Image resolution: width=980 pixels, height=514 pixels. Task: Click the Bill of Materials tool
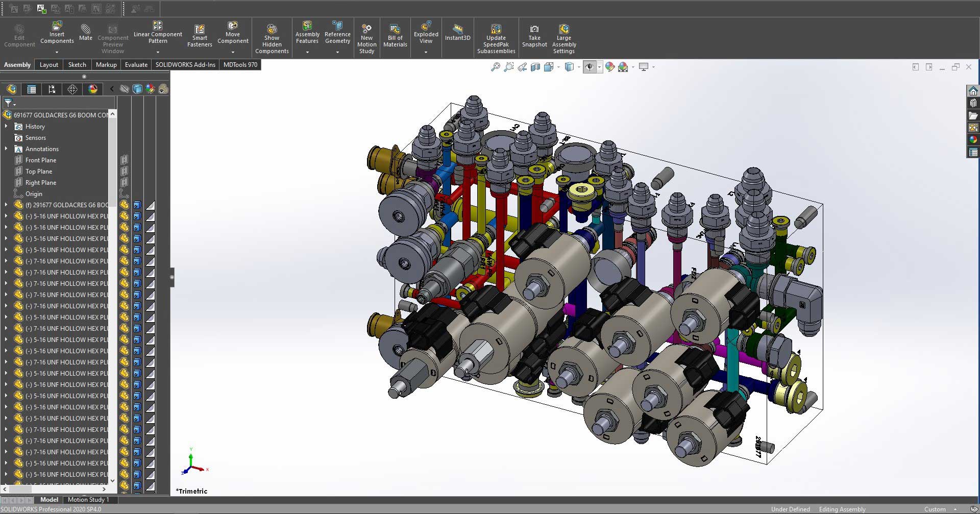click(395, 34)
